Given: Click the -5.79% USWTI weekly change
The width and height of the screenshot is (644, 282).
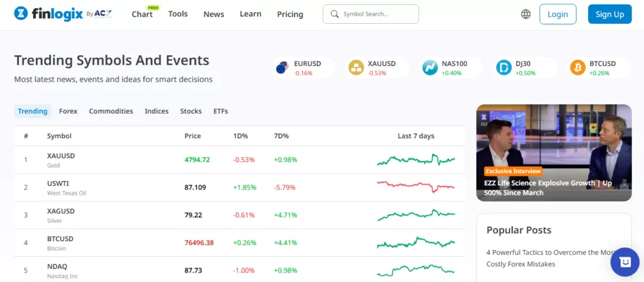Looking at the screenshot, I should pos(285,188).
